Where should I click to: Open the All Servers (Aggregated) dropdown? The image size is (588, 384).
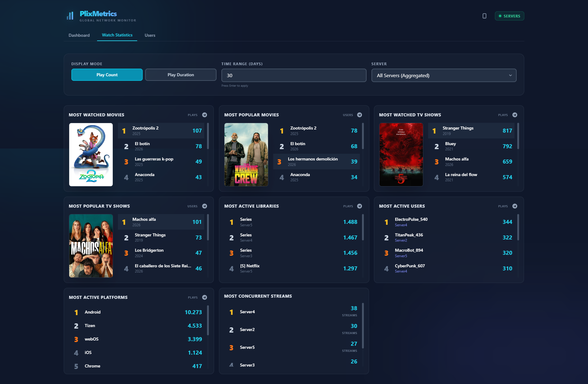(x=444, y=75)
